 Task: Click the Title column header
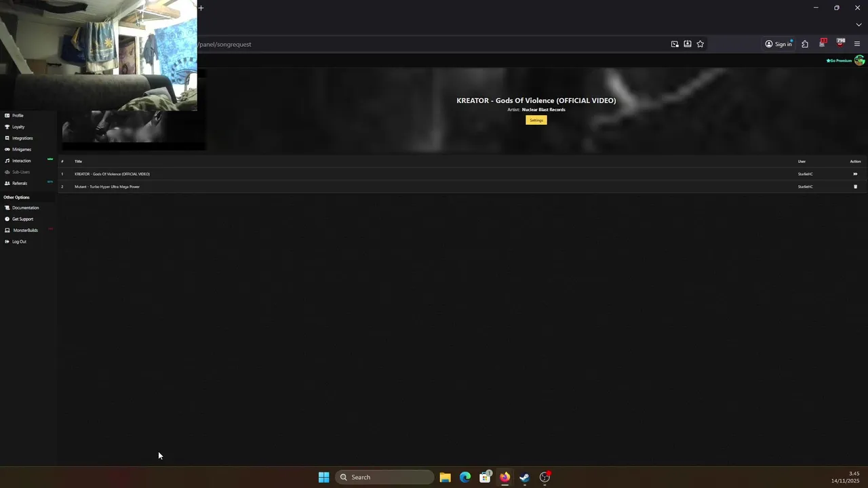(x=78, y=161)
